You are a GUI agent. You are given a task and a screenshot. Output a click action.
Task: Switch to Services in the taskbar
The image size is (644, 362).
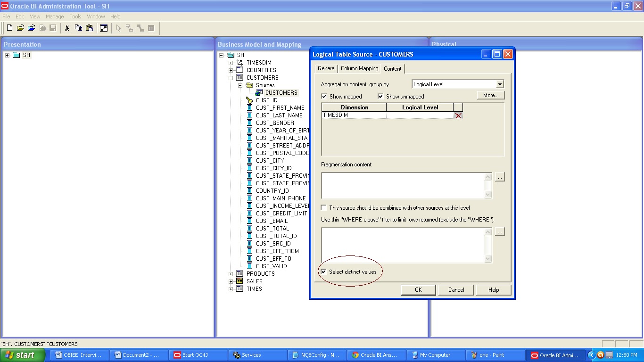(257, 355)
